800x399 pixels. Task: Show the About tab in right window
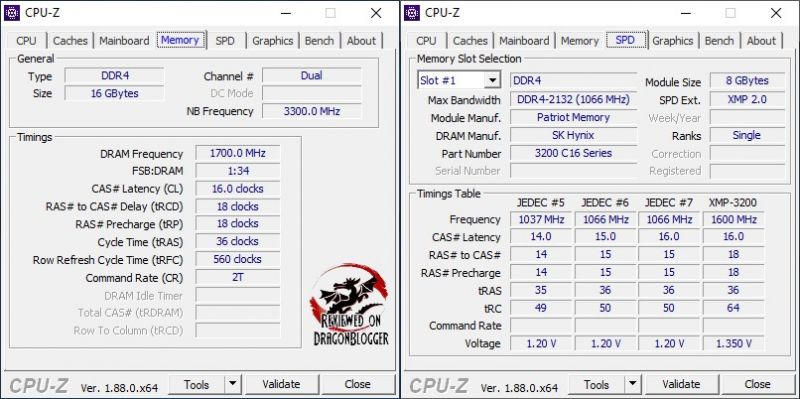(761, 41)
